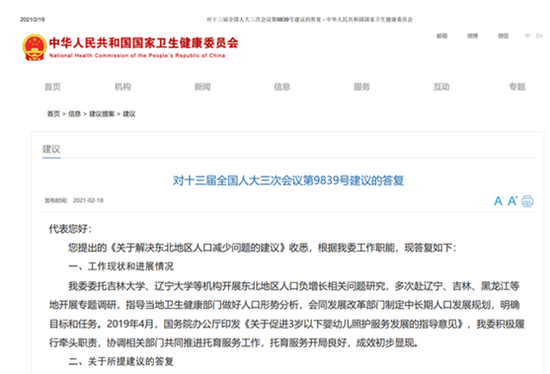Switch language to 中 (Chinese)
Screen dimensions: 550x374
point(527,36)
